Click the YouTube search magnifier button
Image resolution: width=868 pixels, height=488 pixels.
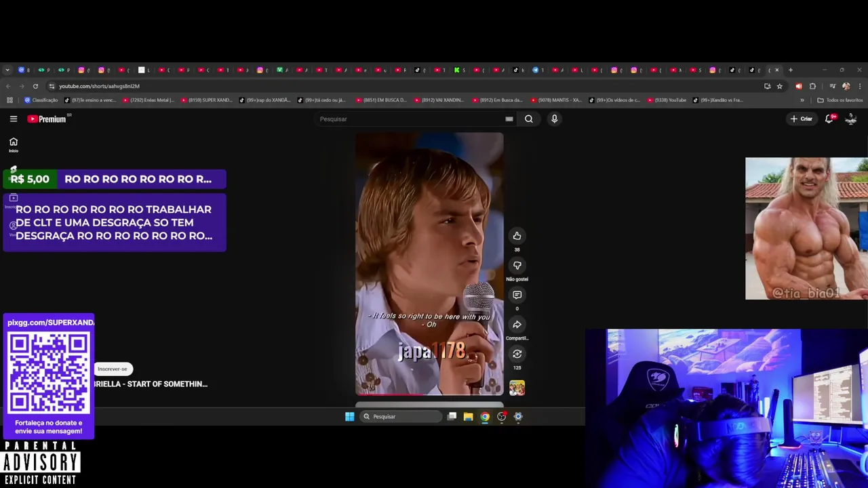click(x=529, y=119)
